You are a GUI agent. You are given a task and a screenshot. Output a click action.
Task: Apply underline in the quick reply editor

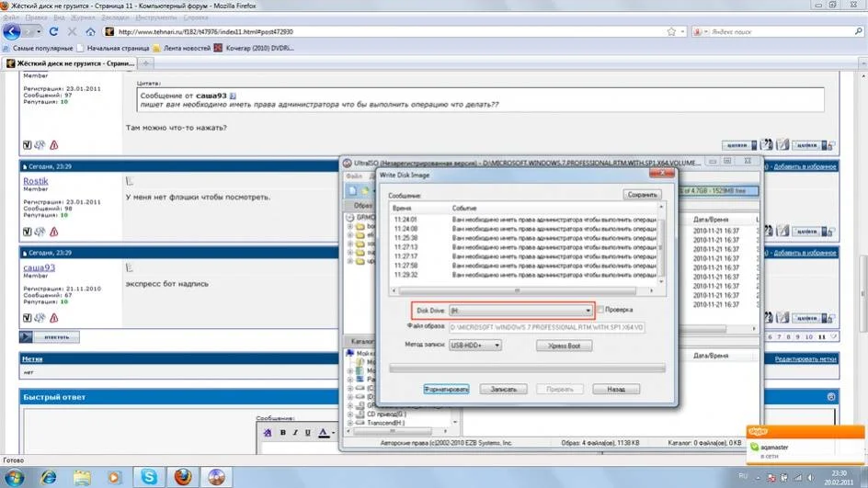tap(308, 433)
